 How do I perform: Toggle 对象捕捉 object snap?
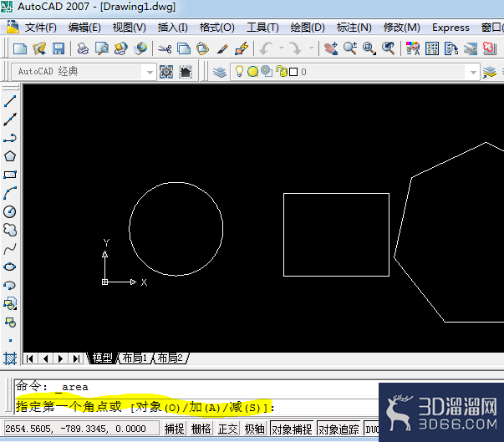point(292,429)
